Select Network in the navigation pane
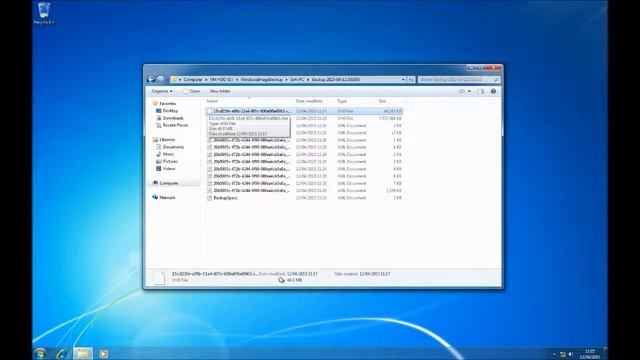The width and height of the screenshot is (640, 360). (164, 198)
